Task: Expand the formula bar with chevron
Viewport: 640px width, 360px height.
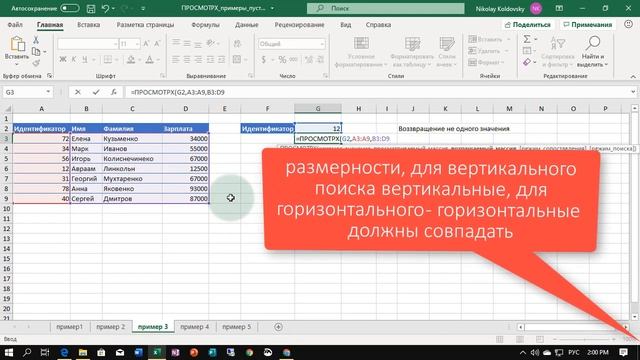Action: [633, 92]
